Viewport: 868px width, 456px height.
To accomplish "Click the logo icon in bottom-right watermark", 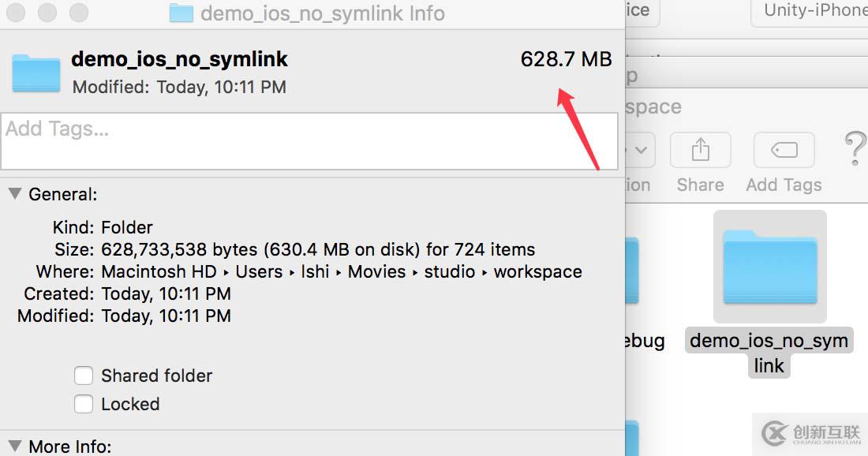I will [775, 432].
